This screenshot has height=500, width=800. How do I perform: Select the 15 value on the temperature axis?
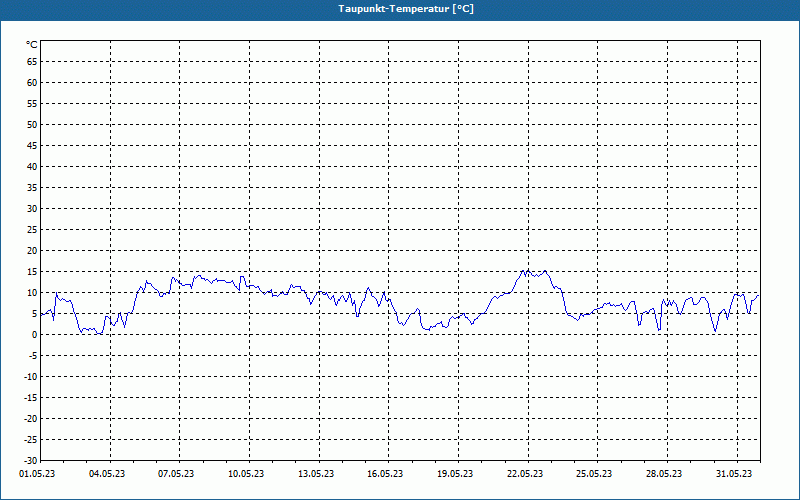tap(32, 271)
